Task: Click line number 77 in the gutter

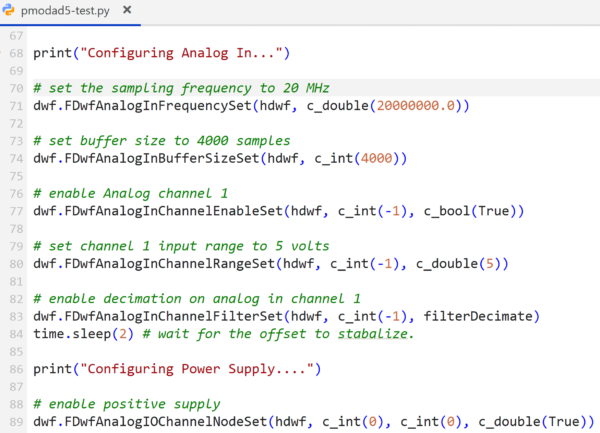Action: pos(14,210)
